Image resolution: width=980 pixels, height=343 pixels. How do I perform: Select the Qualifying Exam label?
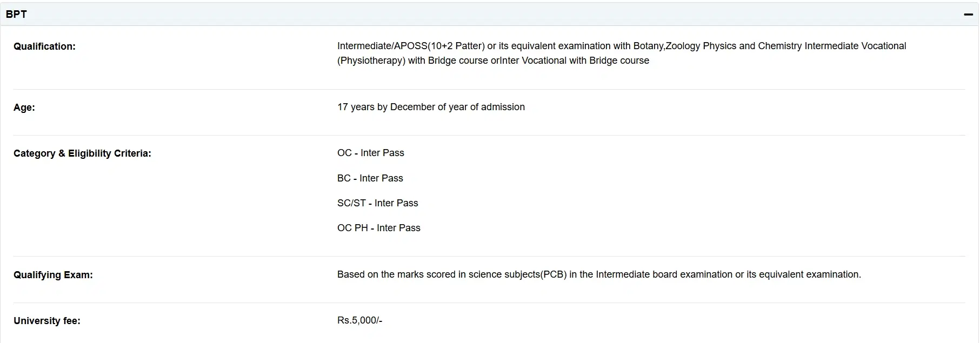pyautogui.click(x=53, y=275)
